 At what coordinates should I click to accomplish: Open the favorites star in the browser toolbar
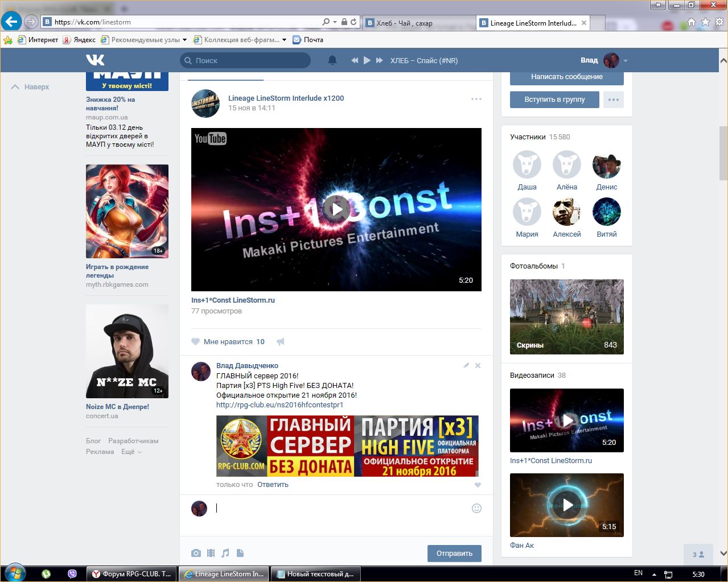(705, 22)
